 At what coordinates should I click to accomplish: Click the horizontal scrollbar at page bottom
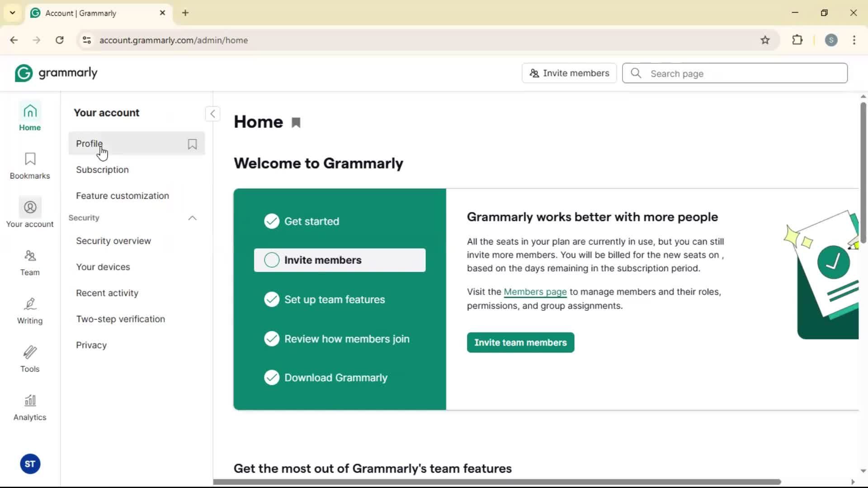coord(497,482)
